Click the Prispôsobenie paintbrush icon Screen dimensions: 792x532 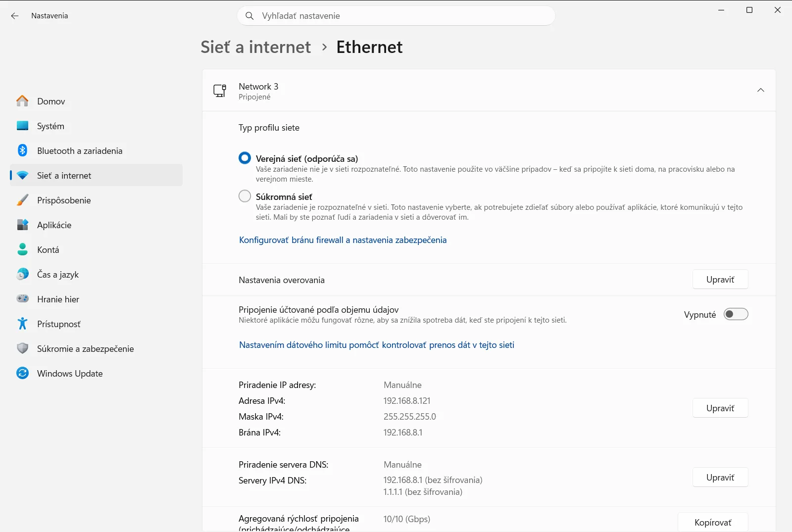[22, 200]
